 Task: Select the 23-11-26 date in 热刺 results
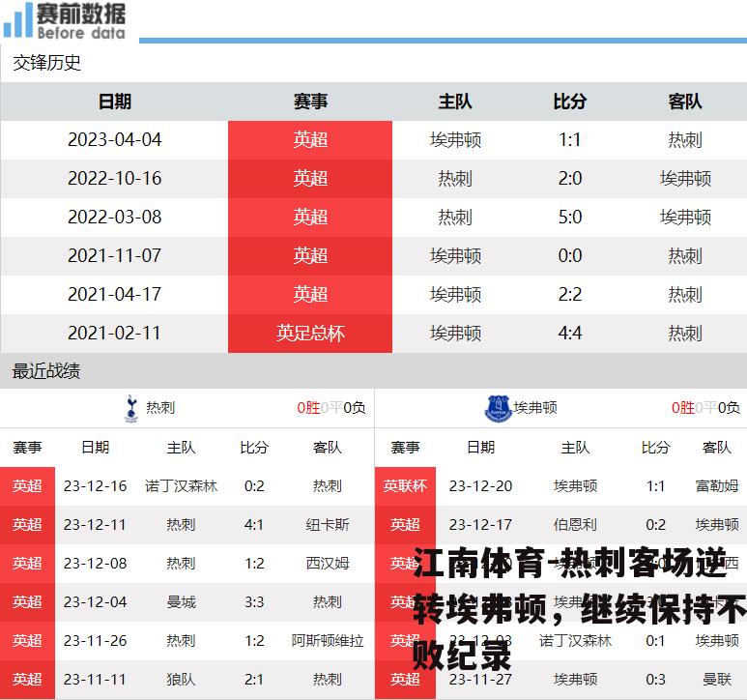coord(96,640)
